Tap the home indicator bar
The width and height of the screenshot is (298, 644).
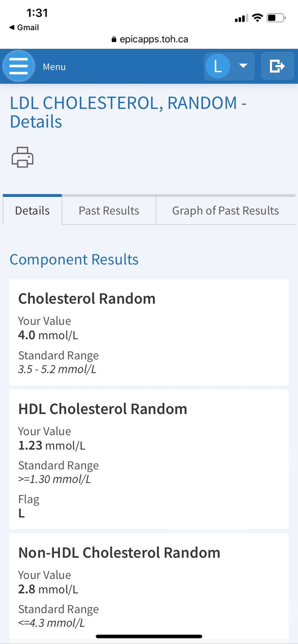coord(149,637)
